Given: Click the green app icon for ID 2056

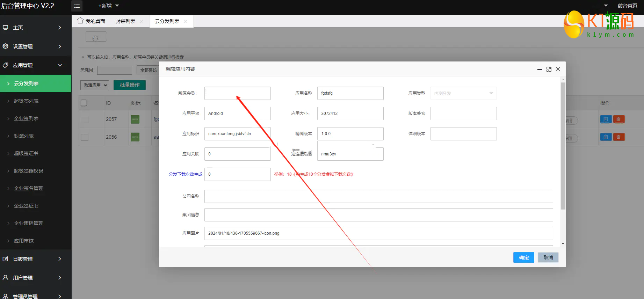Looking at the screenshot, I should tap(135, 137).
